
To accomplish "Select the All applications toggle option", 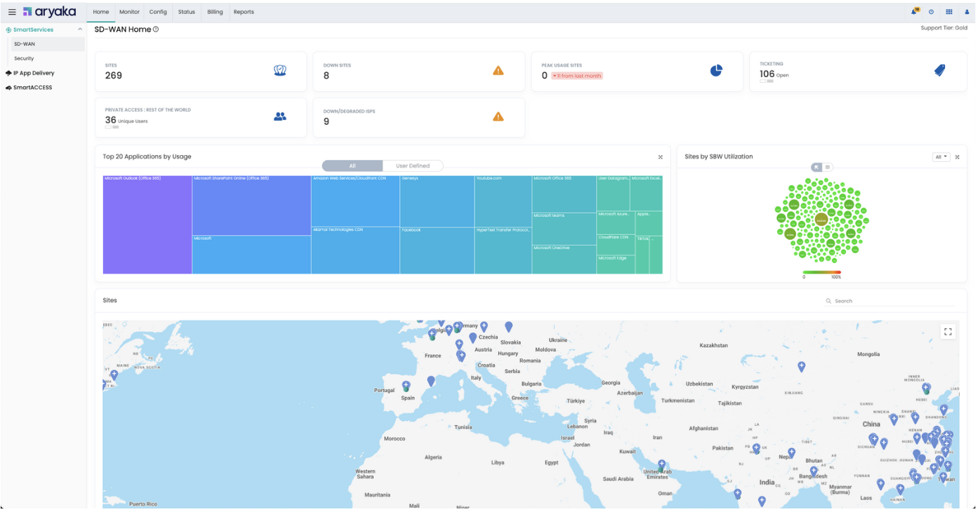I will point(352,166).
